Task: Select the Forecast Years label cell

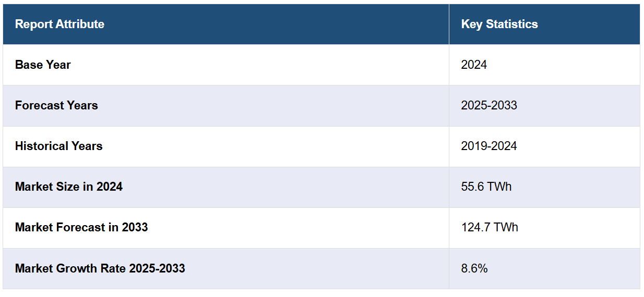Action: point(56,105)
